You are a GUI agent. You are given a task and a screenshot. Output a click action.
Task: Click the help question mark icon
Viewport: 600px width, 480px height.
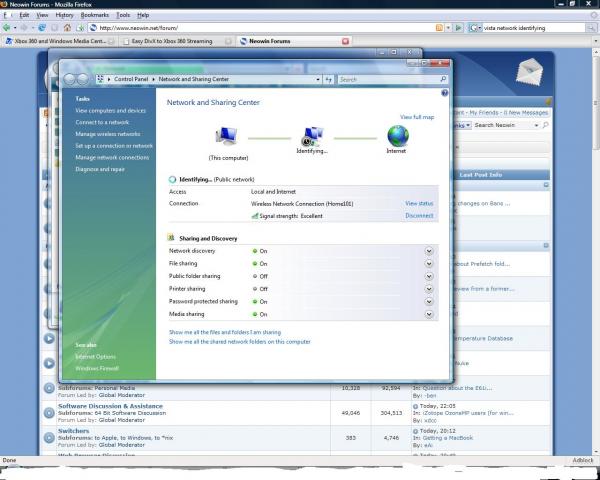click(444, 93)
